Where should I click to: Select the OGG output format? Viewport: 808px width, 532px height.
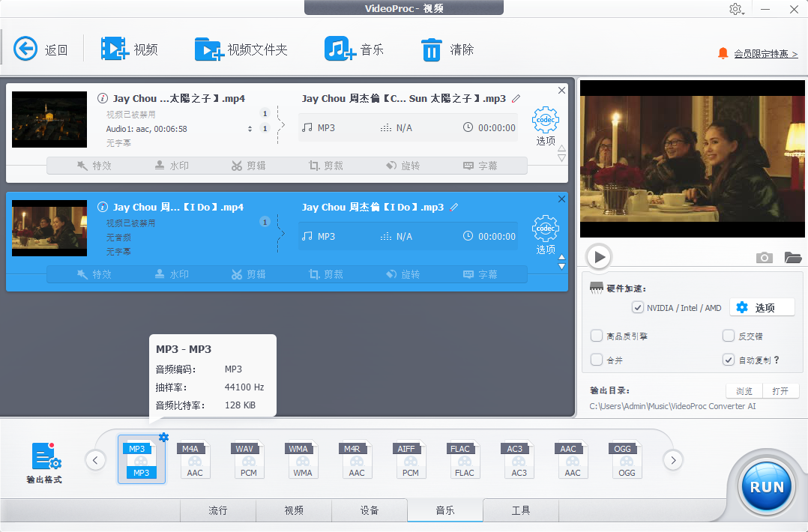627,459
